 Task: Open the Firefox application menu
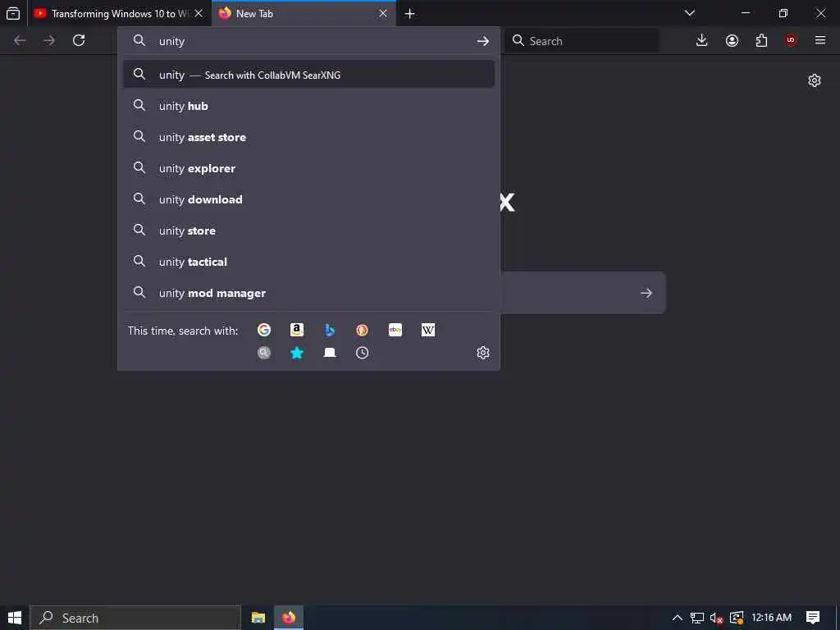click(x=820, y=40)
